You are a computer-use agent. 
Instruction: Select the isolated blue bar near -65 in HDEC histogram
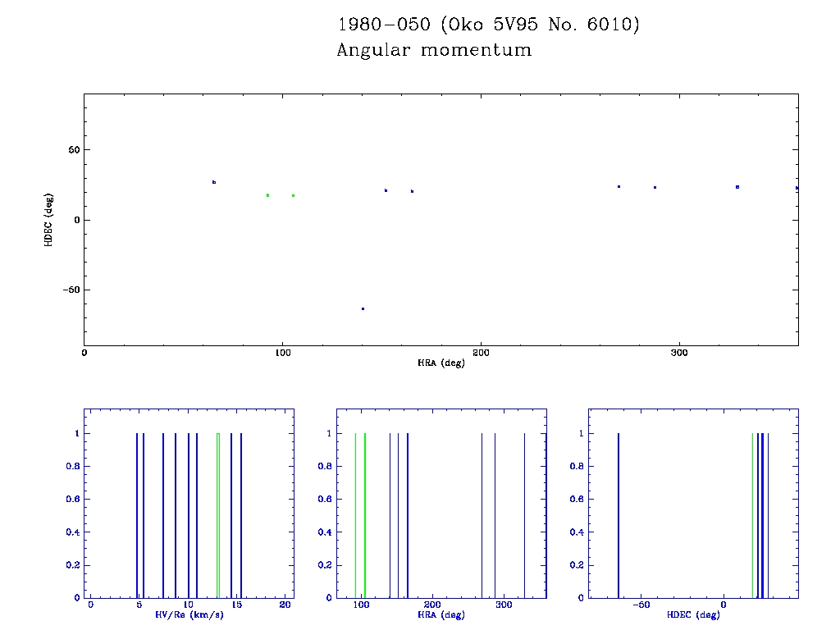coord(618,515)
